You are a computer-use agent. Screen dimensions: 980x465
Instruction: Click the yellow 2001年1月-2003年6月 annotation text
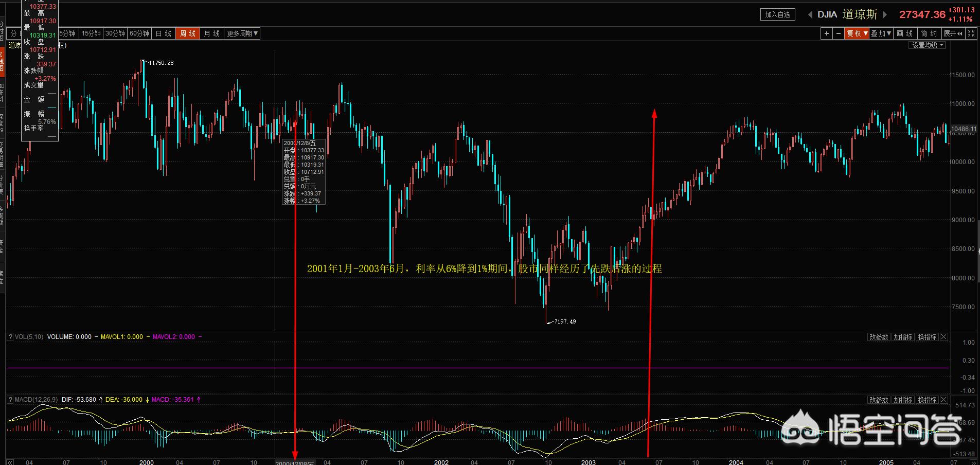(x=484, y=269)
